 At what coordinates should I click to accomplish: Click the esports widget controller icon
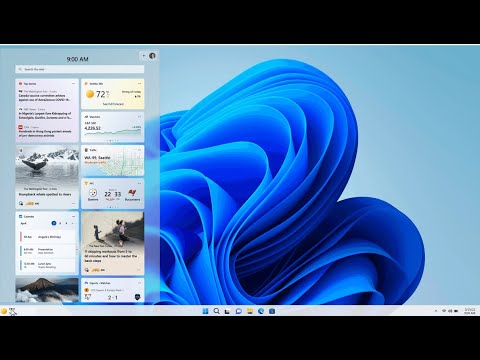[86, 283]
